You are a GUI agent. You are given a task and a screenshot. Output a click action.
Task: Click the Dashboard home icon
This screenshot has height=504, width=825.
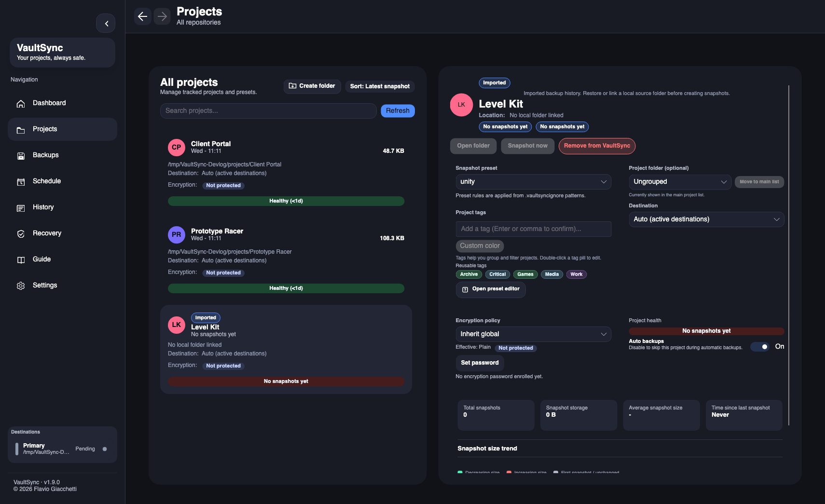click(21, 104)
